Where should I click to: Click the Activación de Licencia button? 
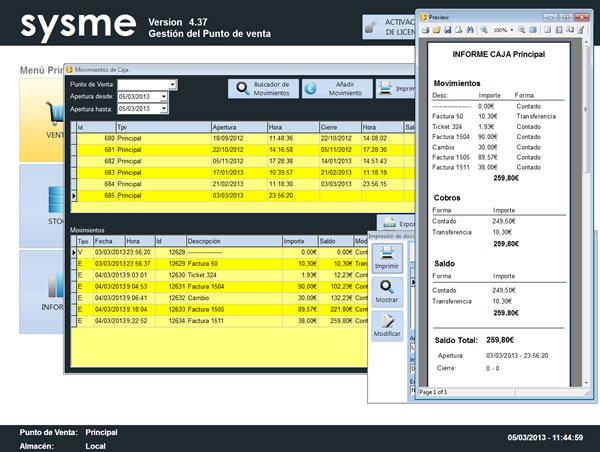[x=389, y=27]
